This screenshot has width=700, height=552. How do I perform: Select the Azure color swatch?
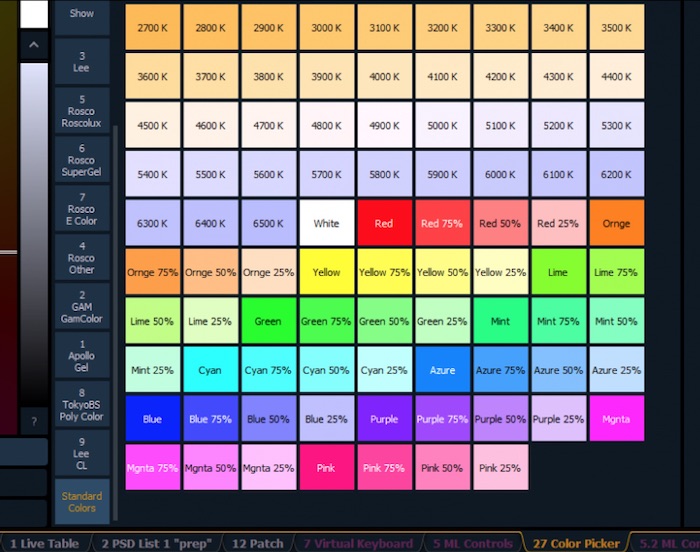pos(442,370)
